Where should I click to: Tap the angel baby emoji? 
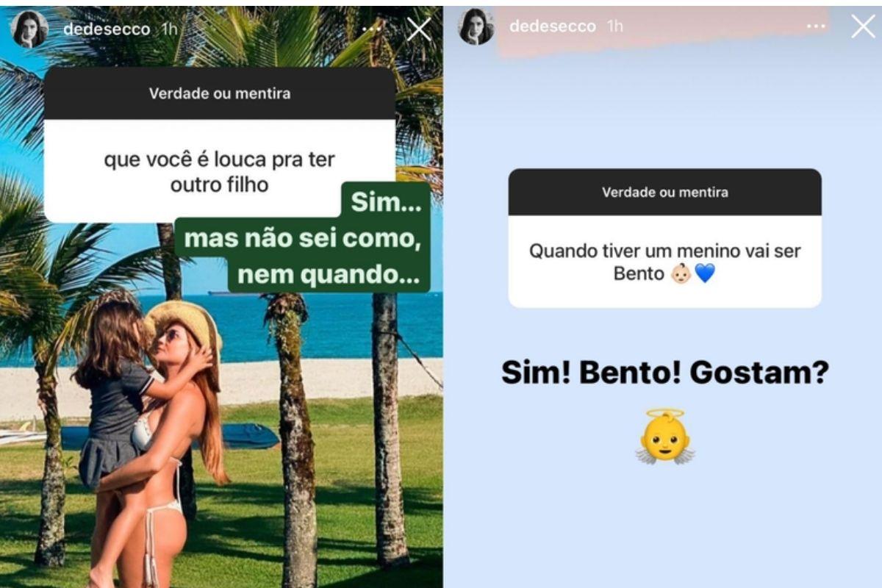[x=665, y=437]
